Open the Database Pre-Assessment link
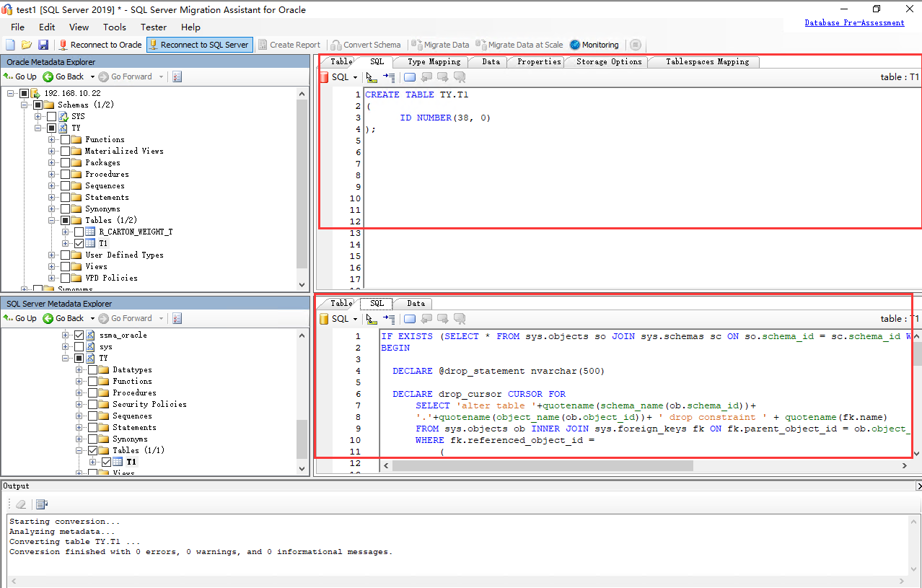The image size is (922, 588). coord(854,23)
